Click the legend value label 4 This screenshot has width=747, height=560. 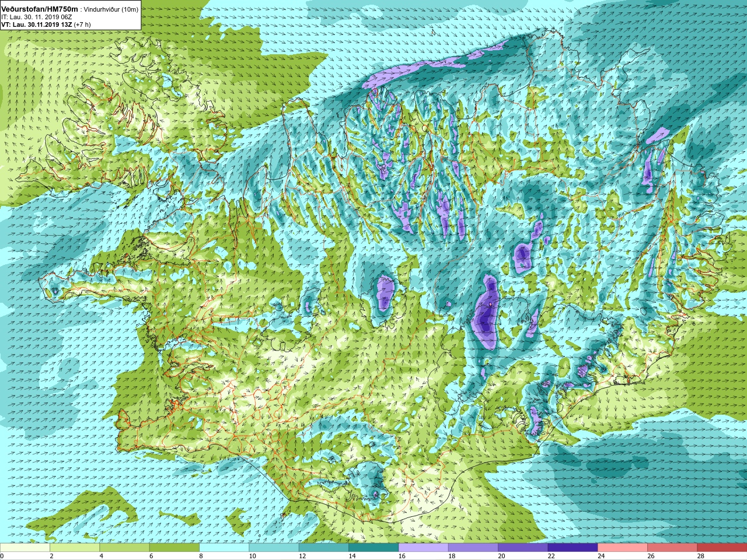point(102,556)
